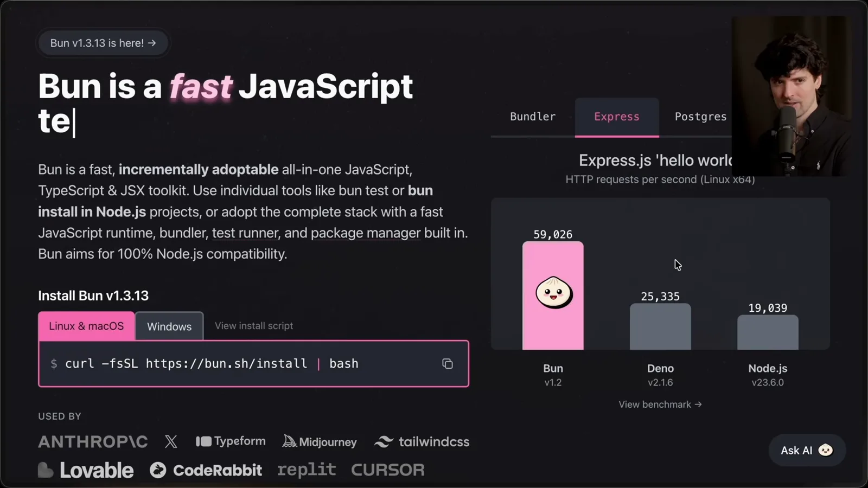Click the speaker webcam overlay
The height and width of the screenshot is (488, 868).
pos(792,96)
